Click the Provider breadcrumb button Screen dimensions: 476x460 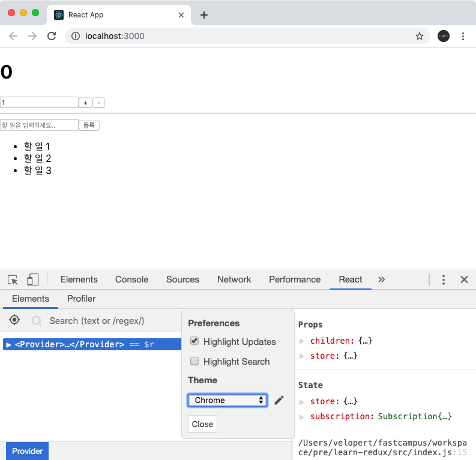28,451
